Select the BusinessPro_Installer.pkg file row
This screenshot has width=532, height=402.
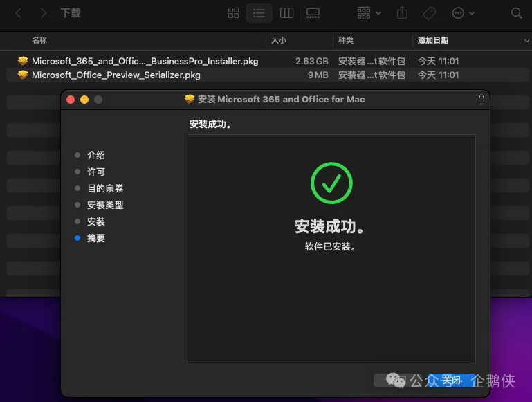click(268, 61)
